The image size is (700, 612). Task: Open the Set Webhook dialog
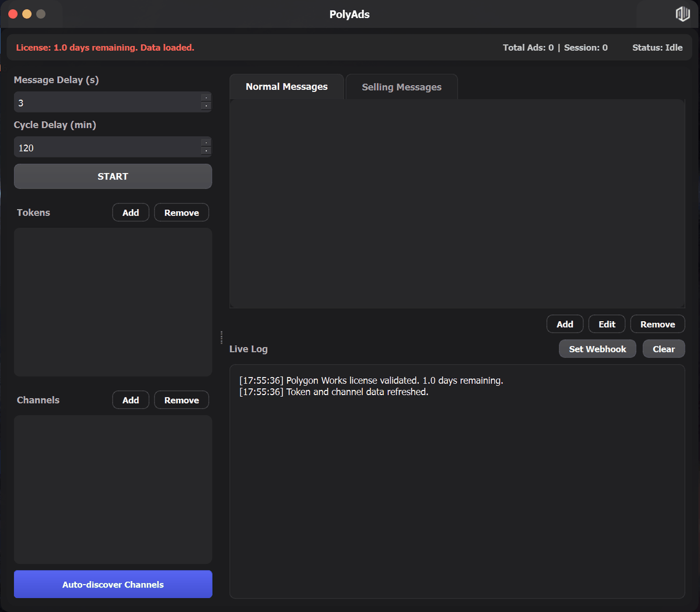pyautogui.click(x=597, y=349)
